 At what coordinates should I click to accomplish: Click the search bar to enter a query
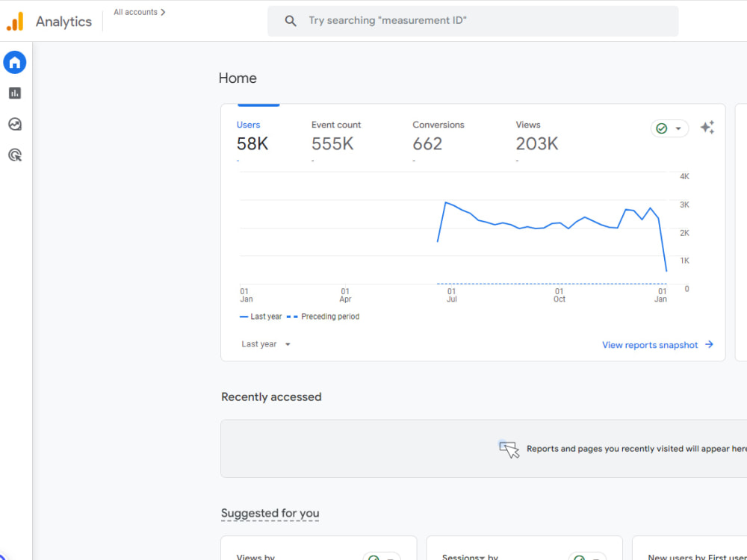pos(473,20)
